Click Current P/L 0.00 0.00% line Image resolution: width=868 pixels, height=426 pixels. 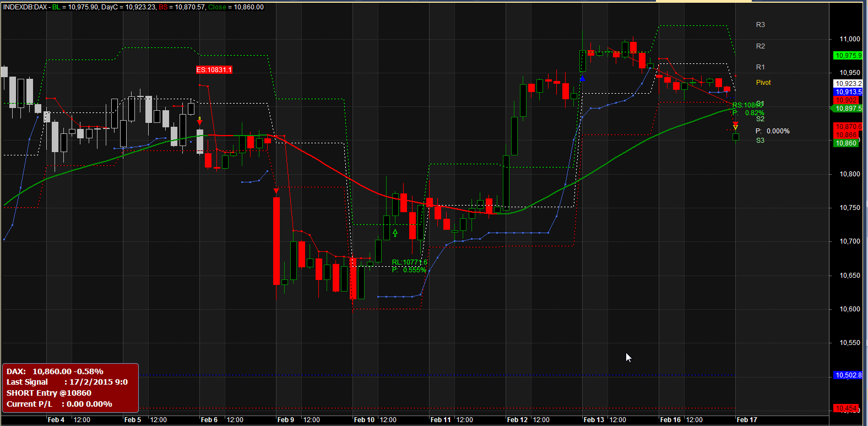pyautogui.click(x=59, y=404)
